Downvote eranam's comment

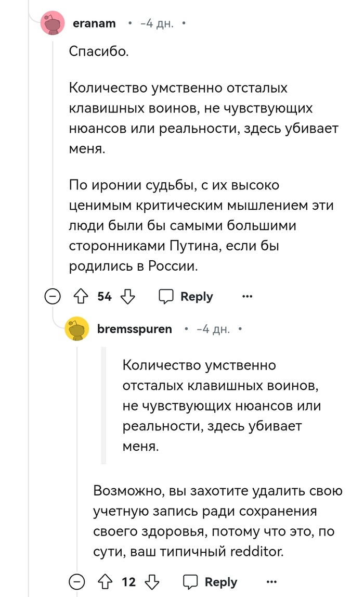[x=127, y=297]
